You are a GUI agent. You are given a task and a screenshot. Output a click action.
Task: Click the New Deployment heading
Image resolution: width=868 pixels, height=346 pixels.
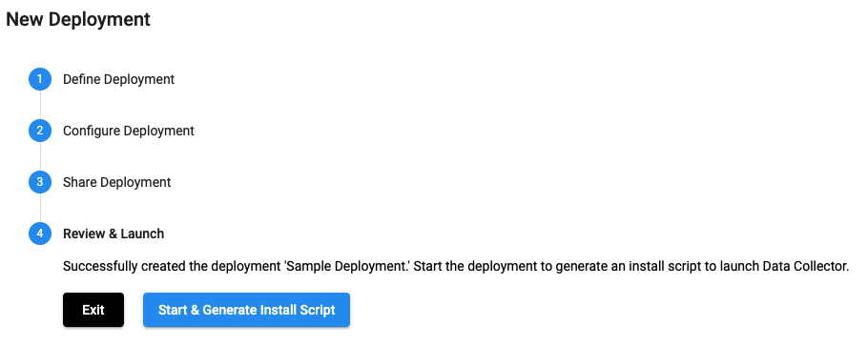pos(78,19)
